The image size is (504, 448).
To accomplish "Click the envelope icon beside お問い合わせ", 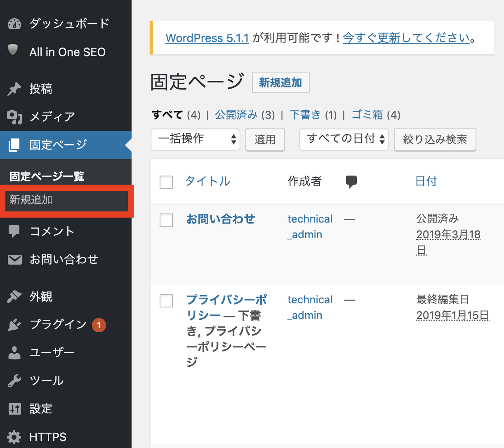I will [x=15, y=260].
